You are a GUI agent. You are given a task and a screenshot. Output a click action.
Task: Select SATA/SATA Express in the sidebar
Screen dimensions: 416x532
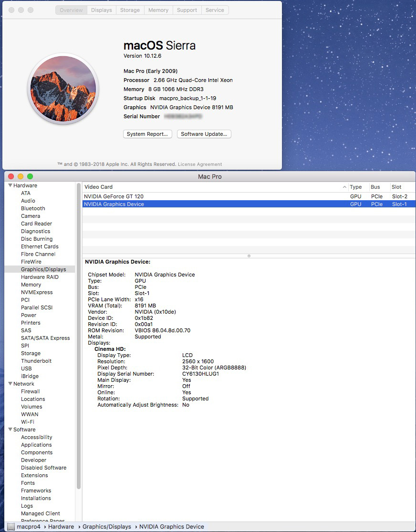pos(45,338)
